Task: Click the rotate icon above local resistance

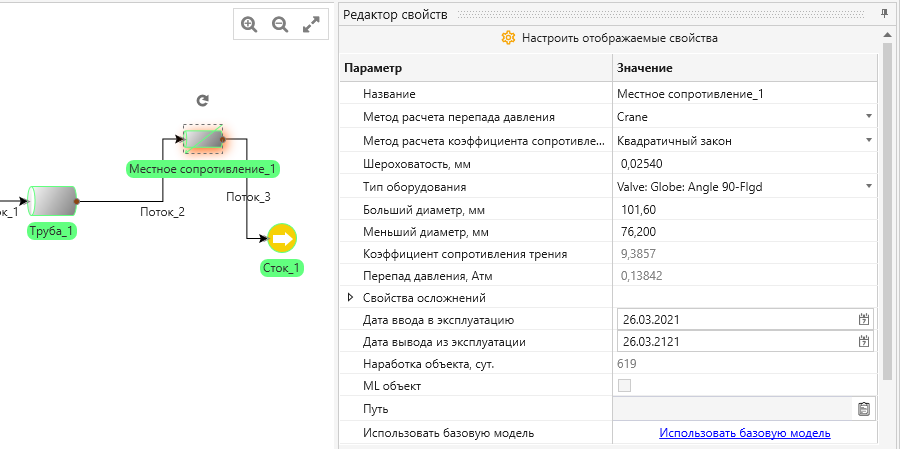Action: (x=202, y=100)
